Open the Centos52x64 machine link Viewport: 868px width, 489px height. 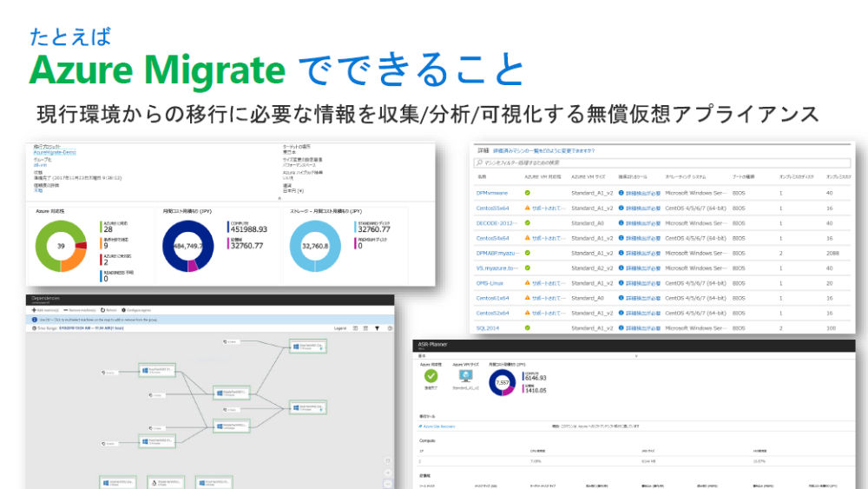tap(492, 313)
